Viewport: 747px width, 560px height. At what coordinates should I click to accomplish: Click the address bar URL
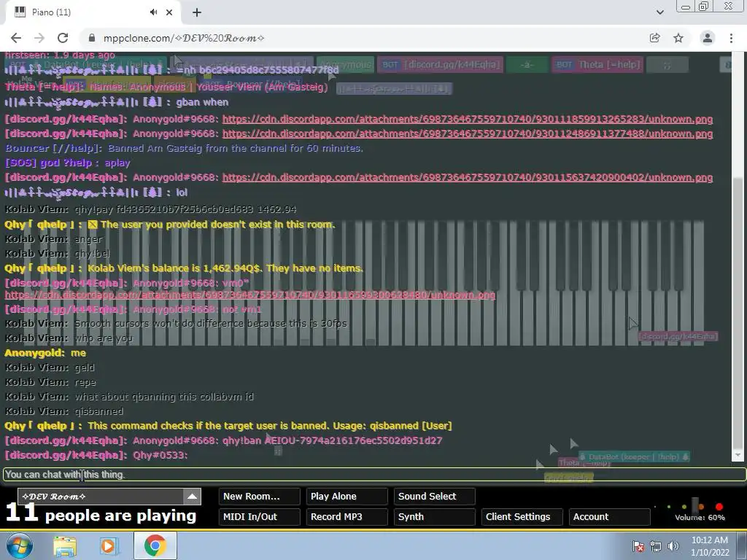click(x=184, y=38)
